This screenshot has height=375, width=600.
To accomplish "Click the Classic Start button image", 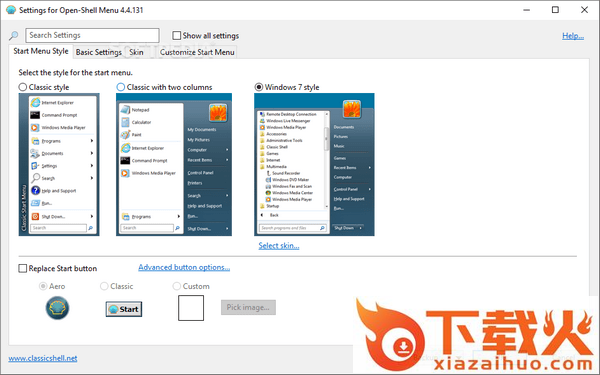I will 124,309.
